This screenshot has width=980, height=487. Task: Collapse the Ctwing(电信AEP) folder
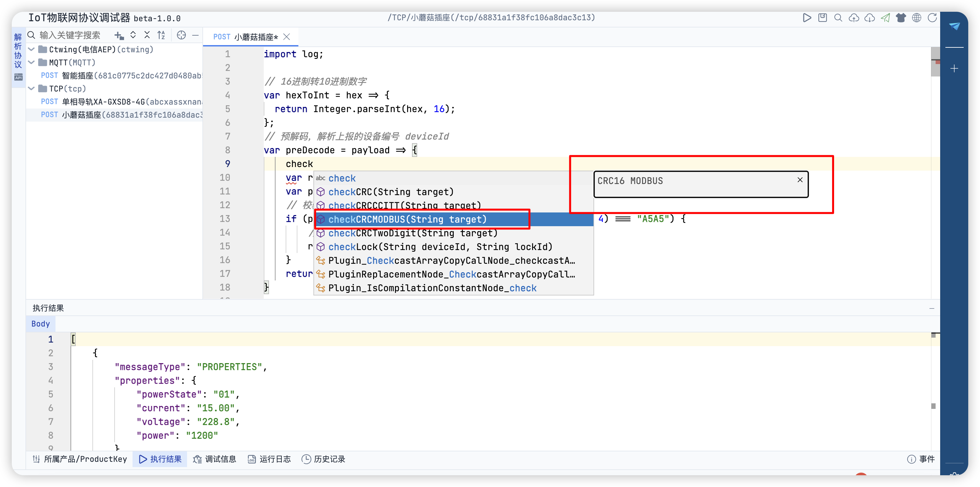(x=32, y=49)
